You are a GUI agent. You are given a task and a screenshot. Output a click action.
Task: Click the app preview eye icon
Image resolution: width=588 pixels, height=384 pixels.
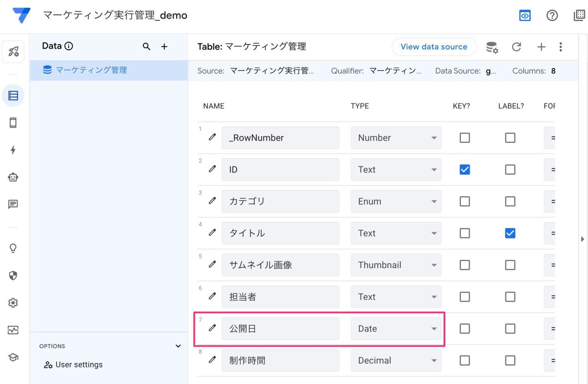coord(525,15)
